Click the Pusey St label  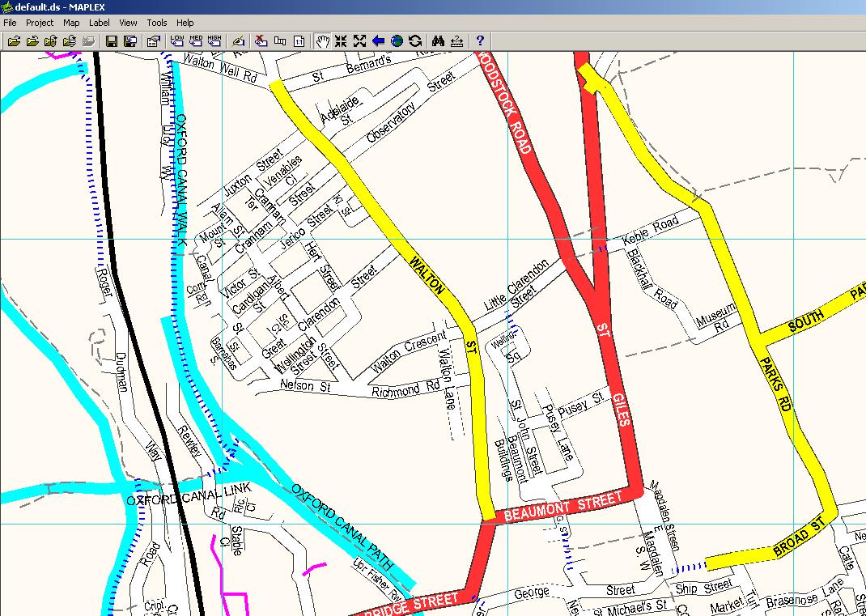pos(581,406)
